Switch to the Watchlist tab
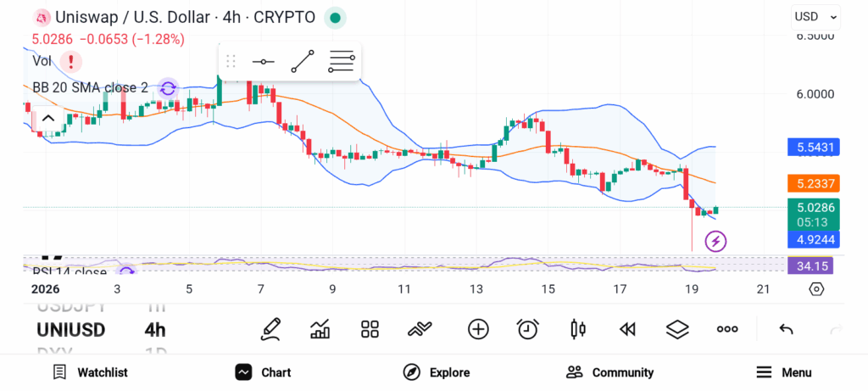Image resolution: width=868 pixels, height=391 pixels. pos(90,372)
